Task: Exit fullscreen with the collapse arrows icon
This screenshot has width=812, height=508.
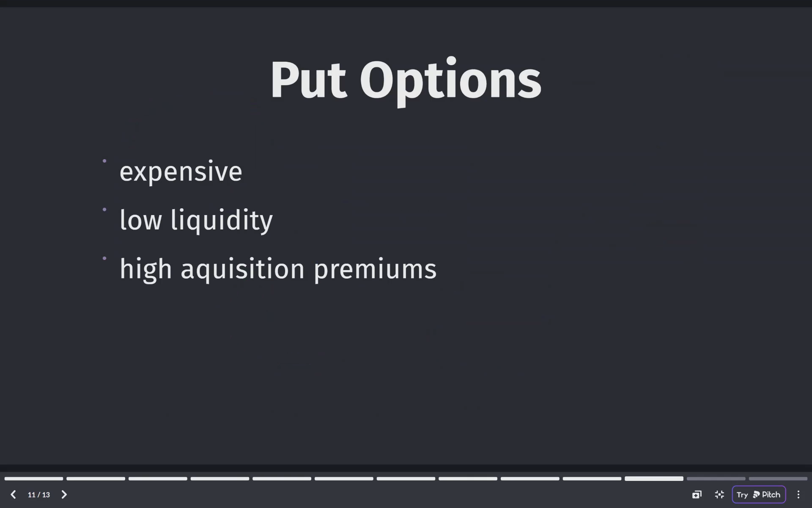Action: pyautogui.click(x=719, y=494)
